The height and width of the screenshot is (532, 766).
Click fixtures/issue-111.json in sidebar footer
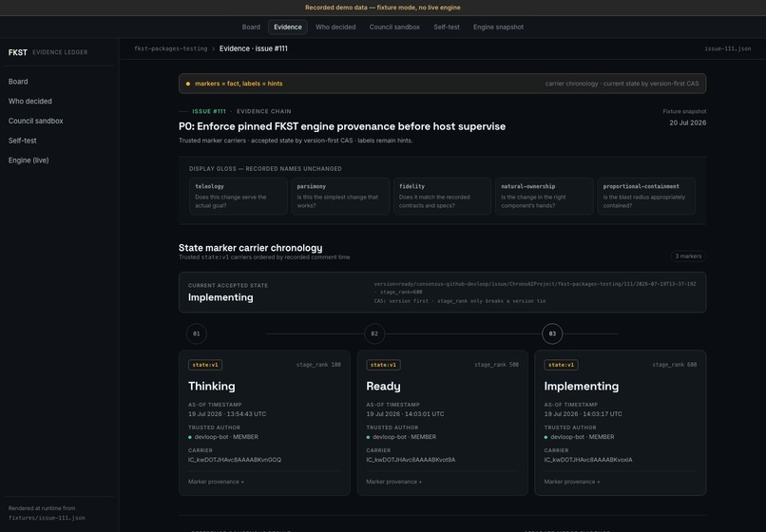[x=47, y=518]
